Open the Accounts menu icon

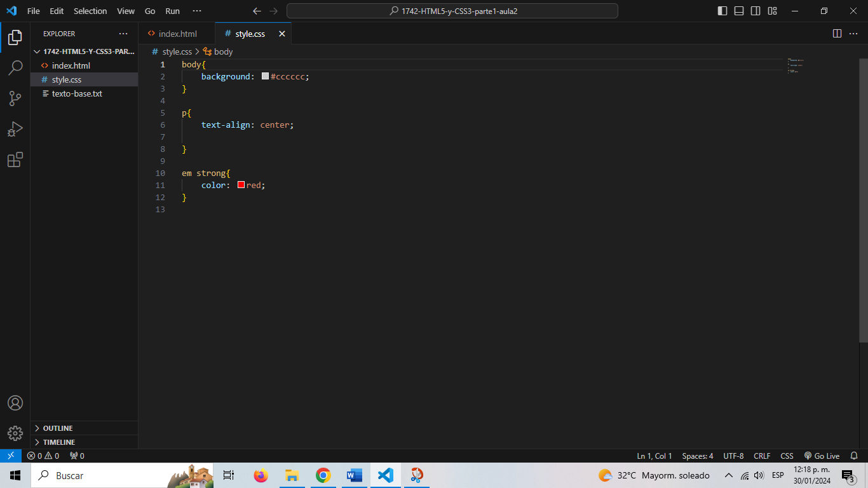click(x=15, y=403)
